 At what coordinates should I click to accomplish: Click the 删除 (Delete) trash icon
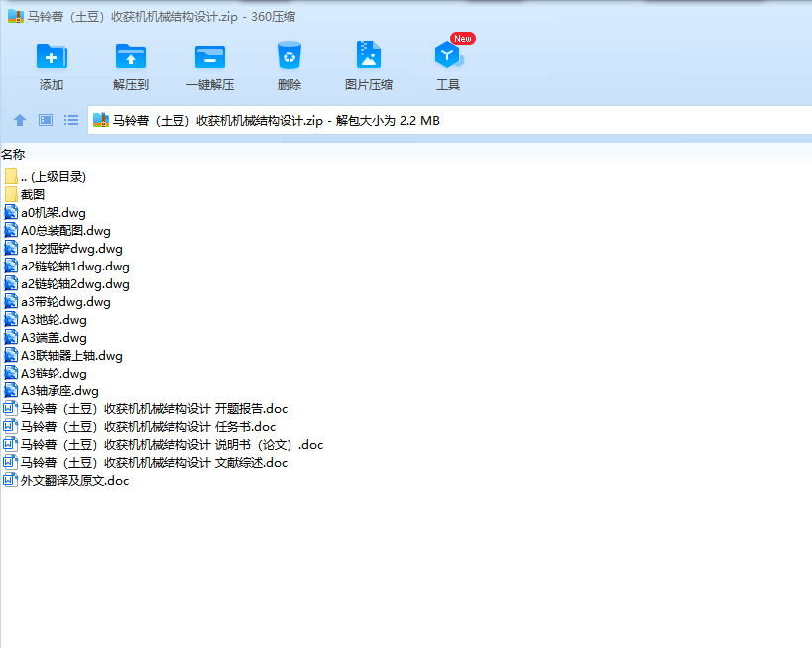[289, 55]
